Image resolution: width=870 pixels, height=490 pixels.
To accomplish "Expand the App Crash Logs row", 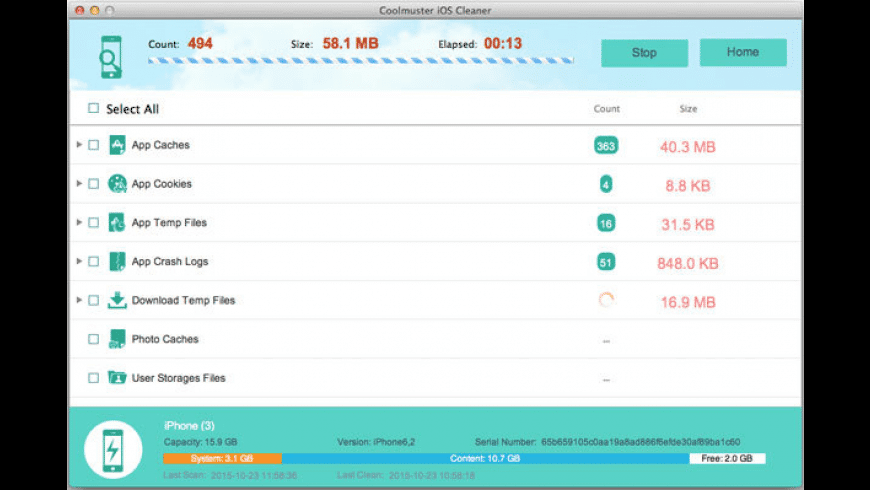I will pos(79,261).
